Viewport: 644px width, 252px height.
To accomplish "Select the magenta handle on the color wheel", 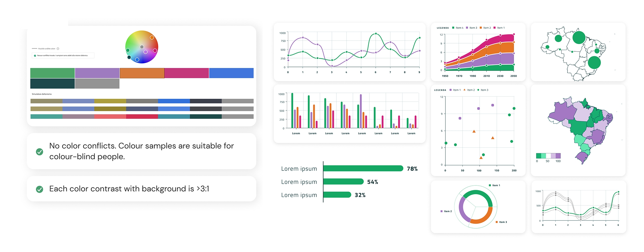I will (x=155, y=51).
